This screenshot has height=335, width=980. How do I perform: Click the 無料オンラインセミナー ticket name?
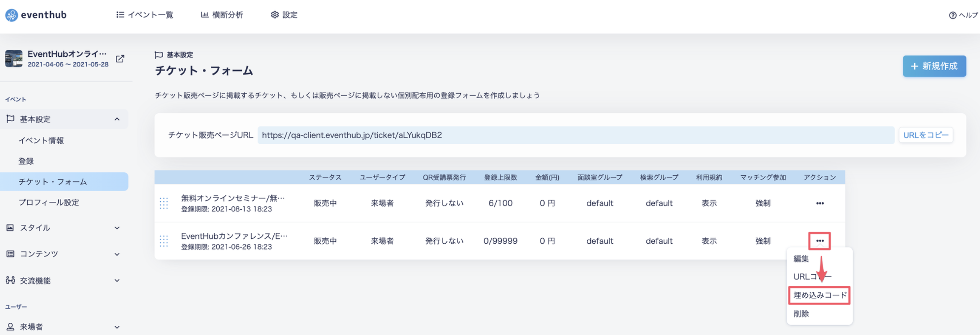point(233,198)
